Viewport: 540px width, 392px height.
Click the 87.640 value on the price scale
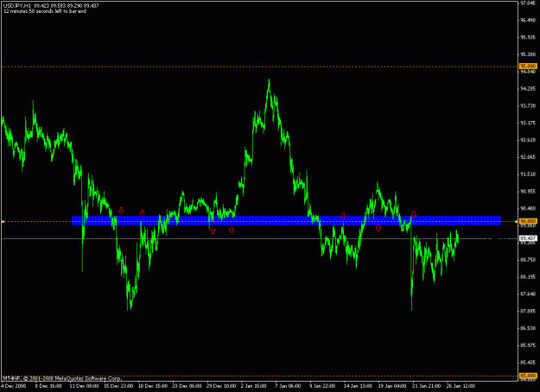tap(528, 294)
